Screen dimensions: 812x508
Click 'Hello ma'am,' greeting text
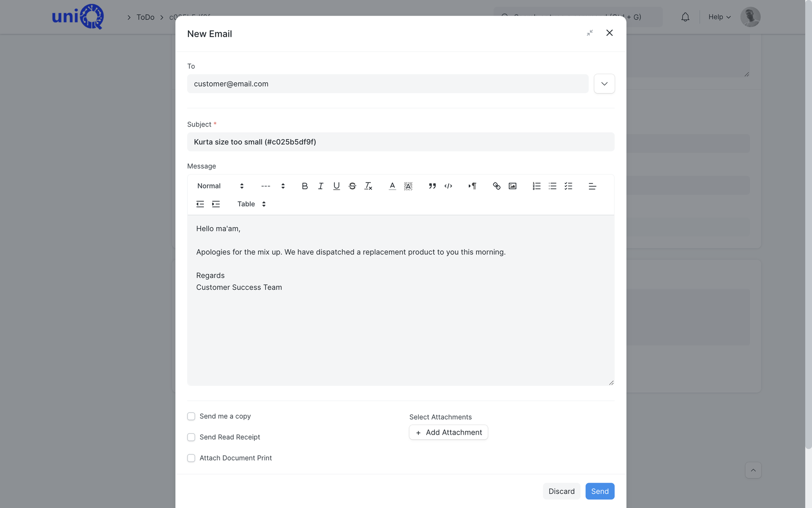click(x=218, y=229)
